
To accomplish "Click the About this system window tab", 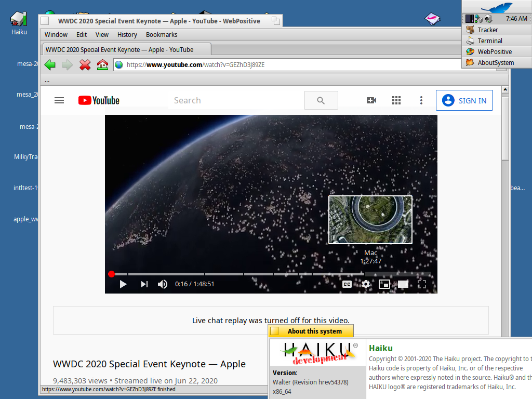I will pyautogui.click(x=311, y=331).
